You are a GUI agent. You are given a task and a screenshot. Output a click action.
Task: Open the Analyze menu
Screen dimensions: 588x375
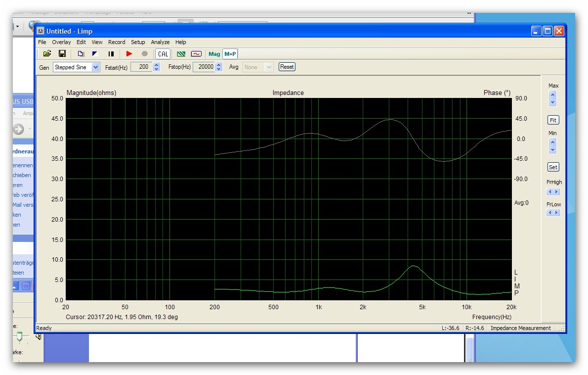[x=160, y=42]
